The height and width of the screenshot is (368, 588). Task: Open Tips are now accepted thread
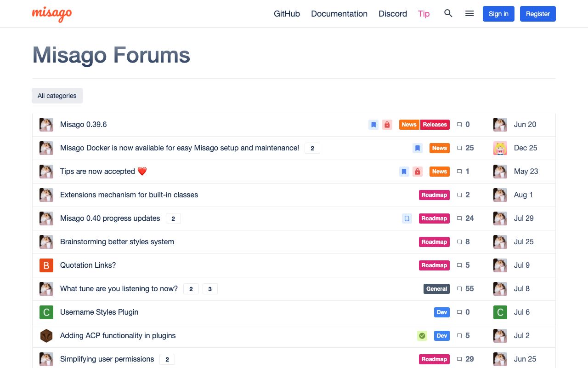pos(103,172)
